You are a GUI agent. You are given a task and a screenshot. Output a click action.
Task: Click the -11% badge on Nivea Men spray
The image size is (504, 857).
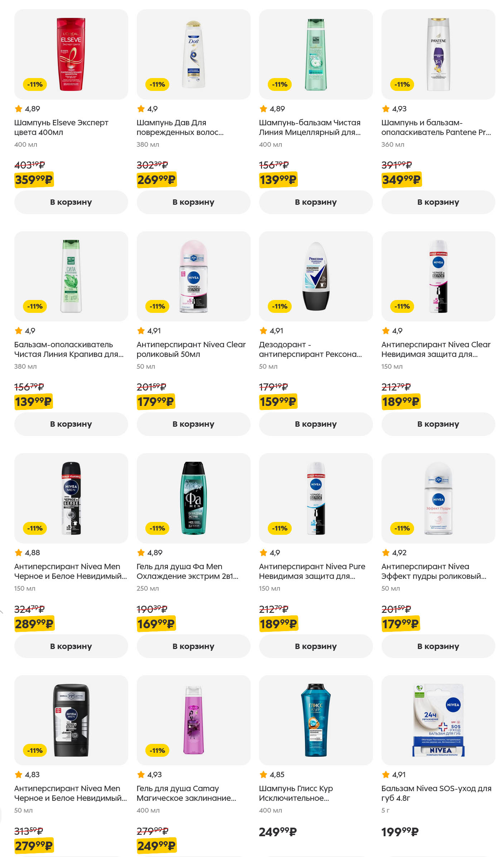coord(35,528)
